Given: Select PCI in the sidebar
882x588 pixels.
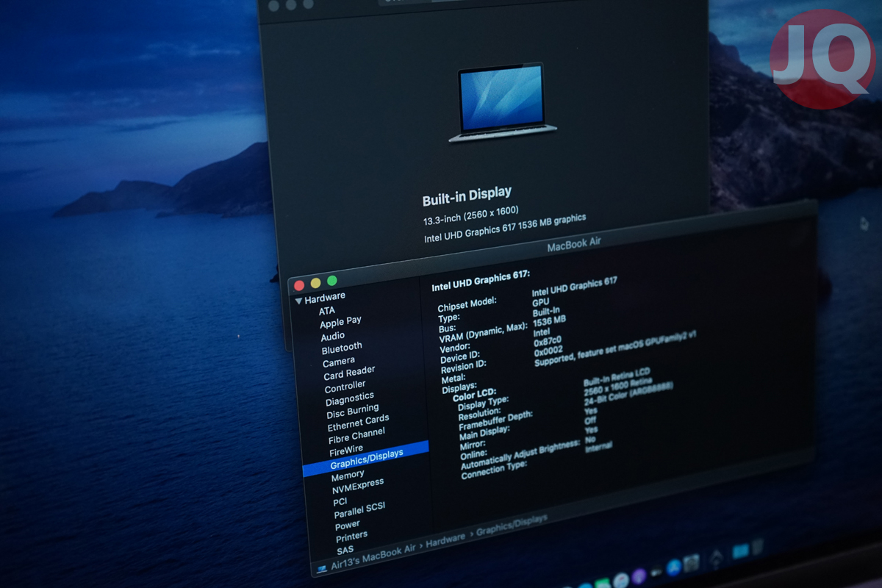Looking at the screenshot, I should (340, 502).
